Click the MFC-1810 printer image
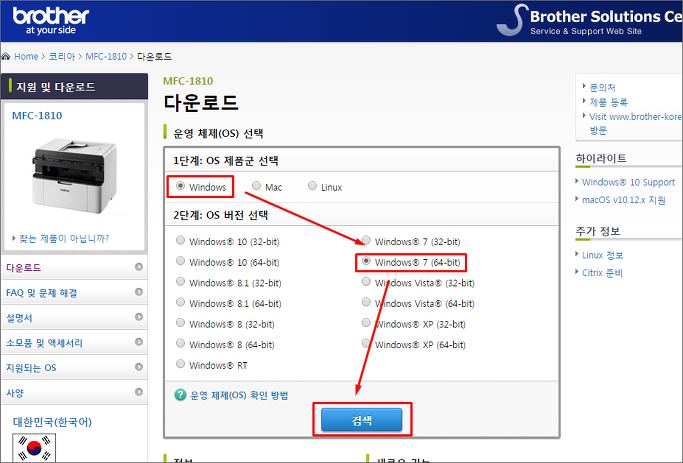The image size is (683, 463). 74,176
